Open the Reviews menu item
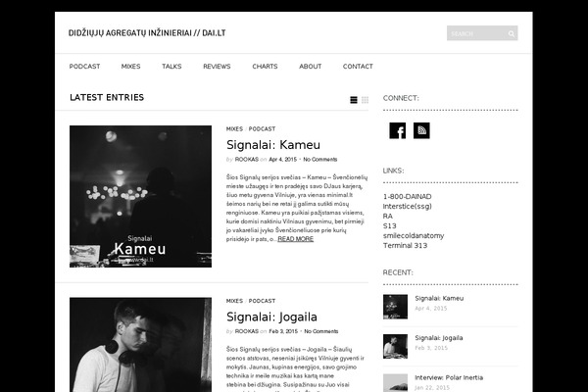The height and width of the screenshot is (392, 588). tap(217, 67)
